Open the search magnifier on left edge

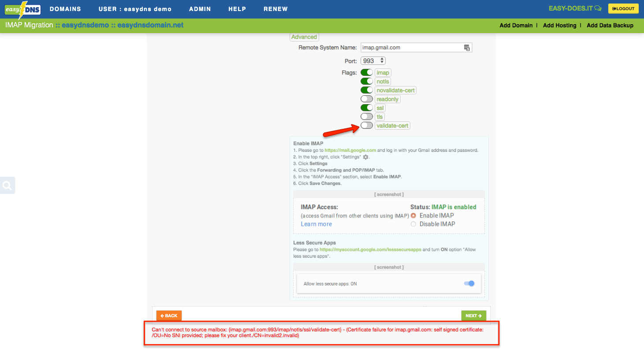[7, 186]
